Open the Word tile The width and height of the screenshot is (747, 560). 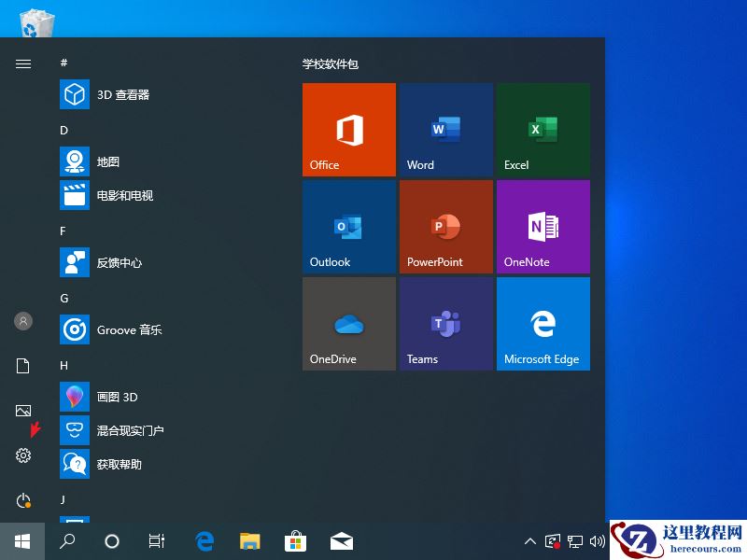(445, 129)
